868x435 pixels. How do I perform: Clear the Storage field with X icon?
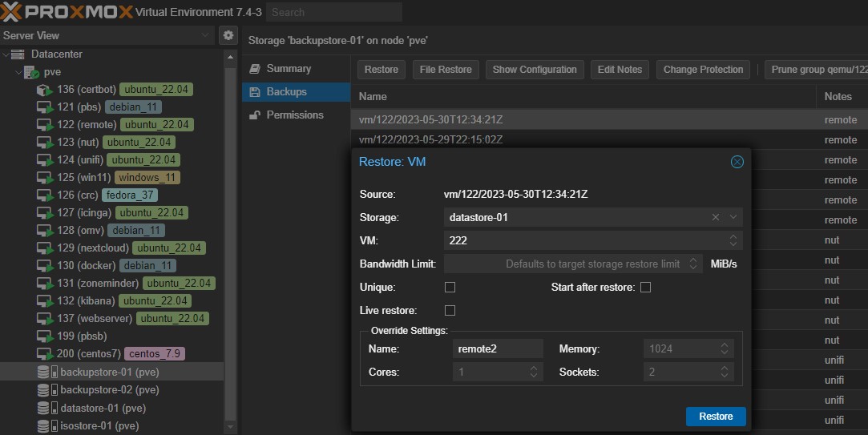[x=715, y=217]
